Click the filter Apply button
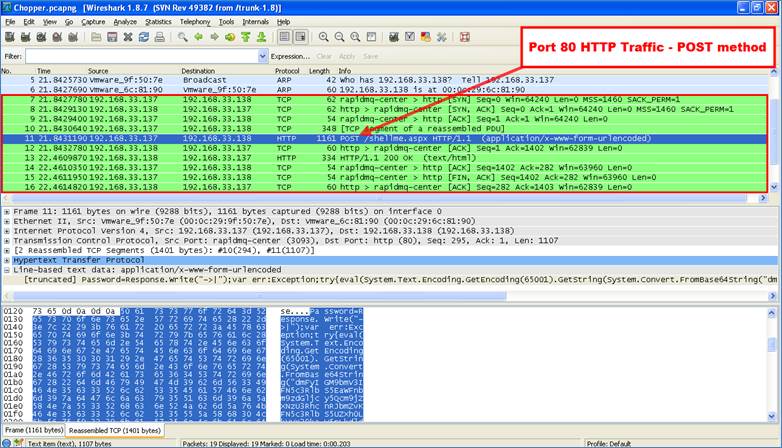782x448 pixels. (x=347, y=56)
